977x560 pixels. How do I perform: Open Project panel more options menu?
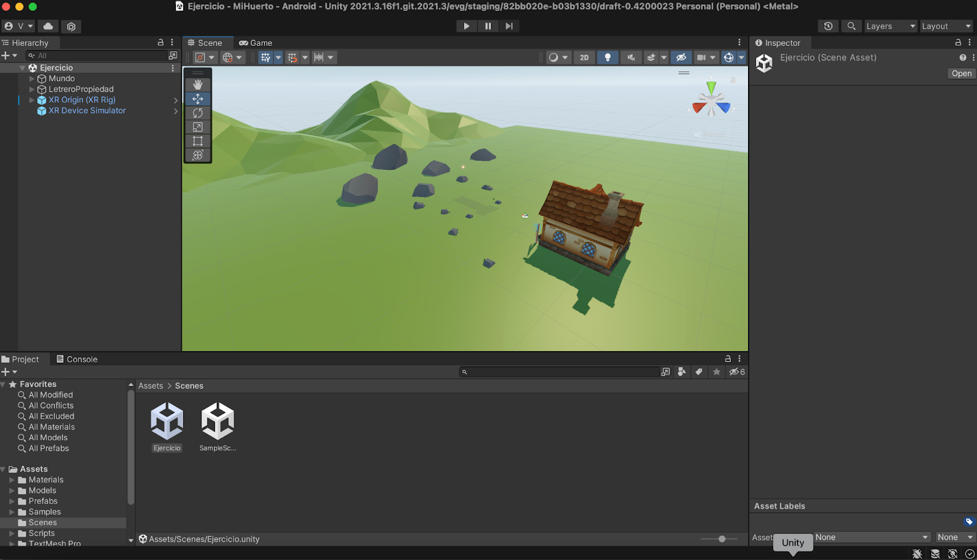click(739, 359)
